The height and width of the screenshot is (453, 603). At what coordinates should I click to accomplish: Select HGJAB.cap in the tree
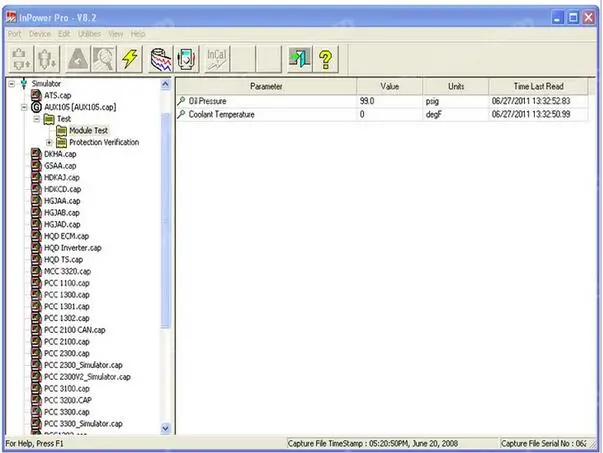pyautogui.click(x=62, y=213)
